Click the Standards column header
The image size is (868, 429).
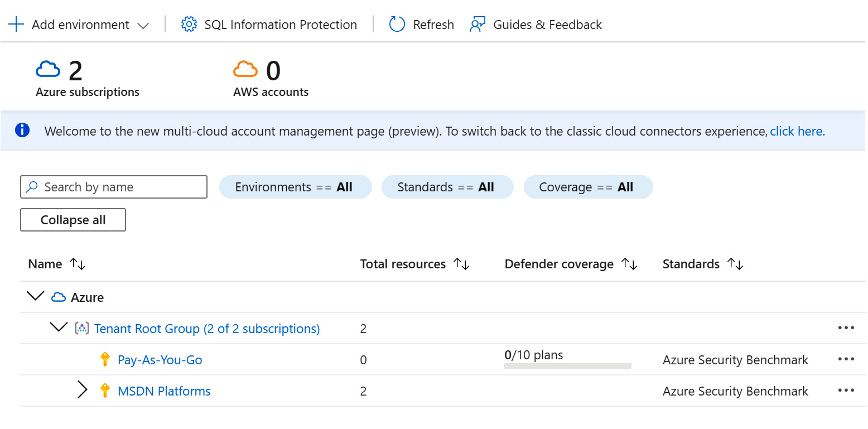(x=691, y=264)
